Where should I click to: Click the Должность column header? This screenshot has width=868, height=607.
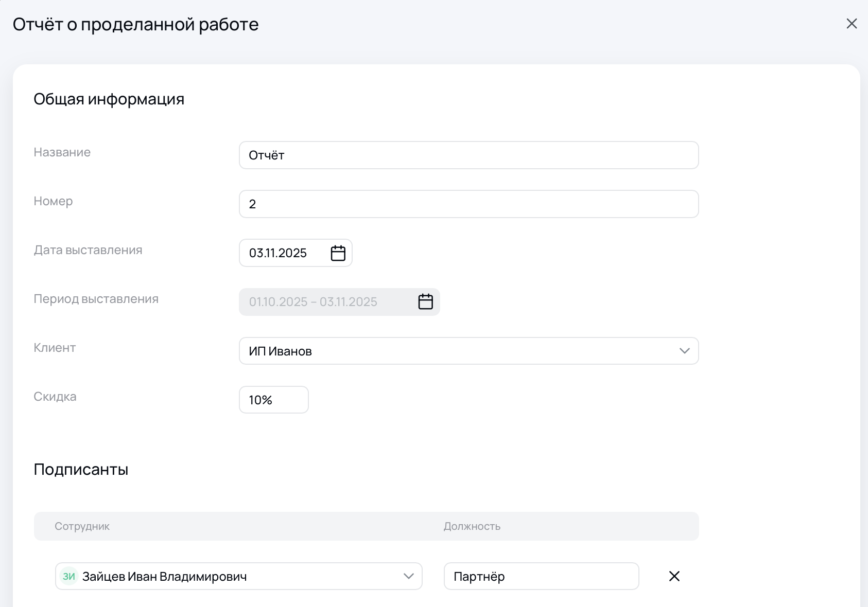pos(472,526)
